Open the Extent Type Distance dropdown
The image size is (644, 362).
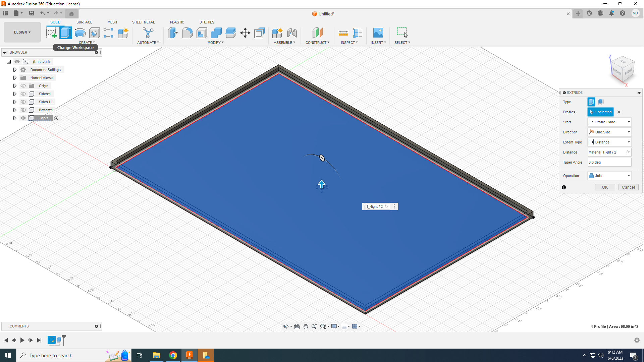click(609, 142)
